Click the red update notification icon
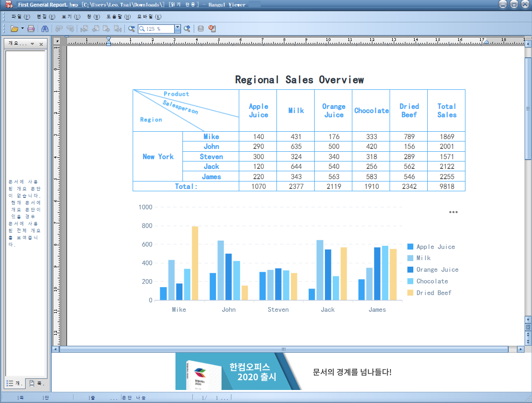532x403 pixels. [212, 29]
